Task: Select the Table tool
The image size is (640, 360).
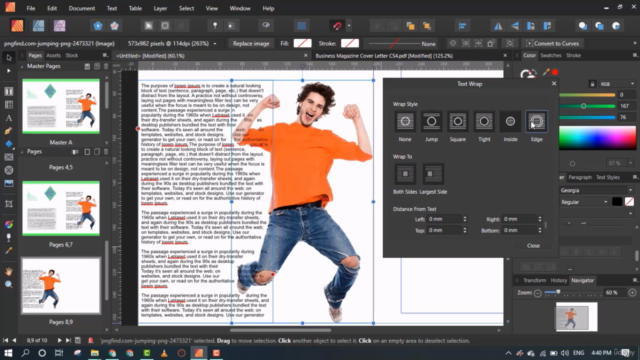Action: pos(9,104)
